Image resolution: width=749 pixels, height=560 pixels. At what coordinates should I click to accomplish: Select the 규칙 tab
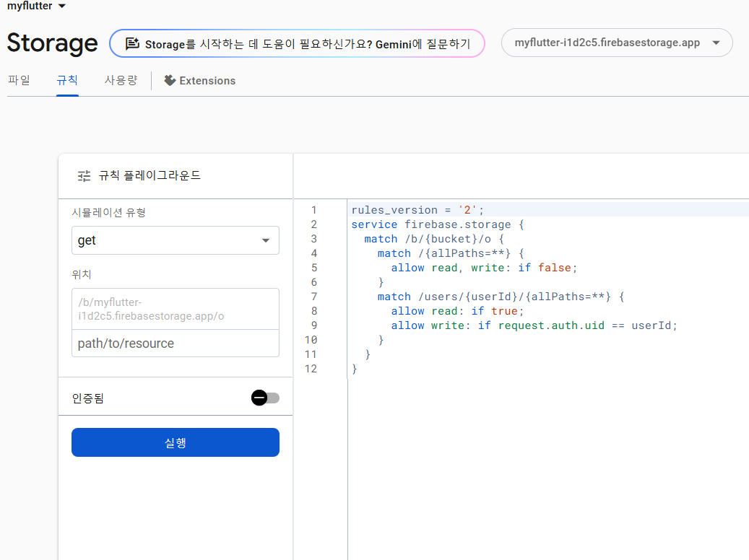[x=67, y=80]
